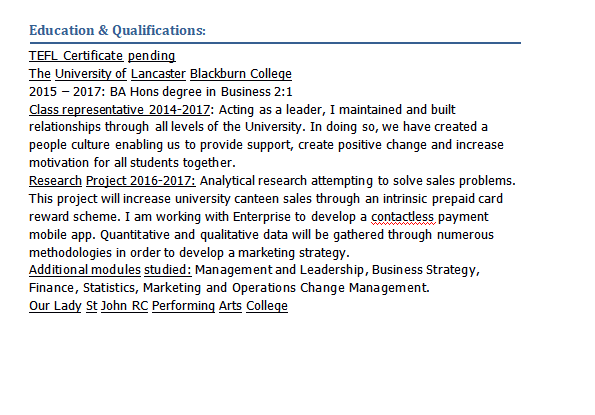Click the word Statistics in modules list

(109, 288)
